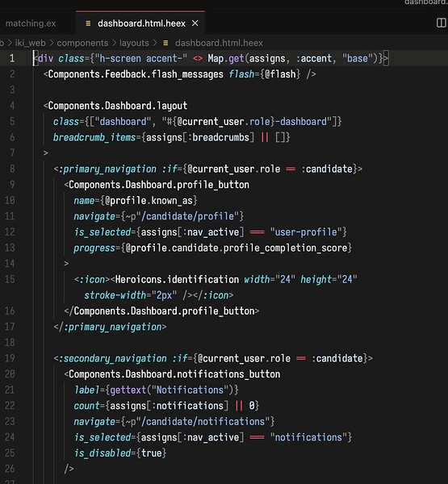Viewport: 448px width, 484px height.
Task: Click Components.Dashboard.notifications_button tag name
Action: click(x=174, y=374)
